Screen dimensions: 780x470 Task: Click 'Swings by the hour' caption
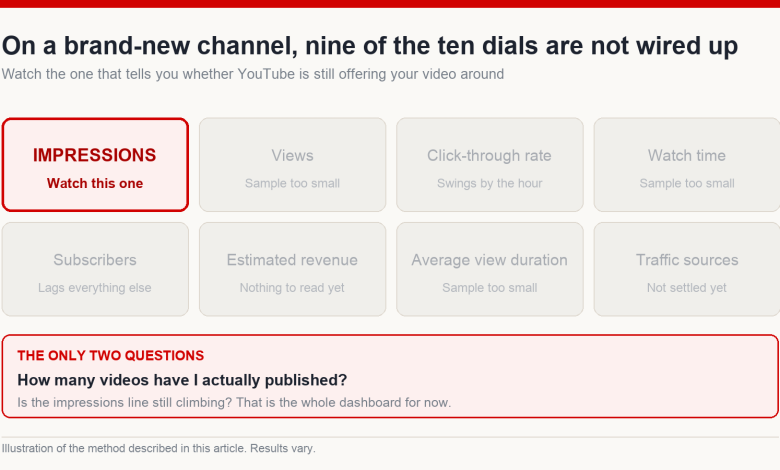(489, 184)
